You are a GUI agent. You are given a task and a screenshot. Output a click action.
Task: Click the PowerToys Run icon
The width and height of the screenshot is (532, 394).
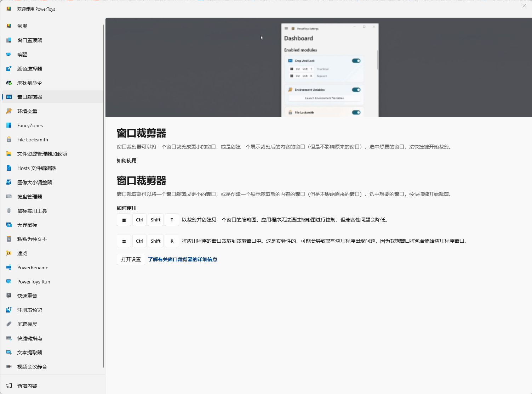pyautogui.click(x=9, y=281)
